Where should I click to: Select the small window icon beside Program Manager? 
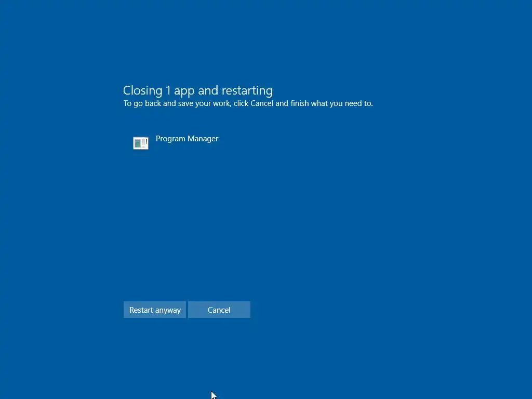click(x=140, y=143)
